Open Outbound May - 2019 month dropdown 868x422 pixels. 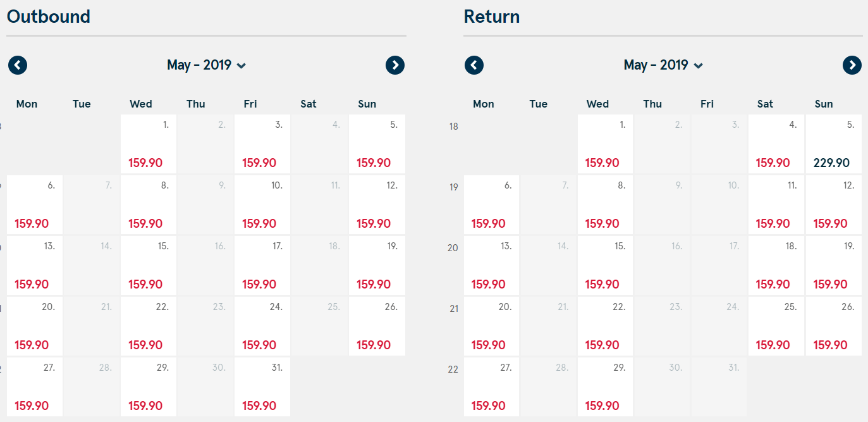pyautogui.click(x=206, y=65)
